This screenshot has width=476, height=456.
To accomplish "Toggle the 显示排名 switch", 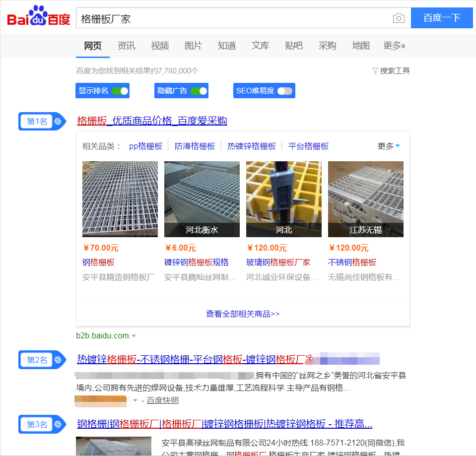I will pyautogui.click(x=120, y=91).
